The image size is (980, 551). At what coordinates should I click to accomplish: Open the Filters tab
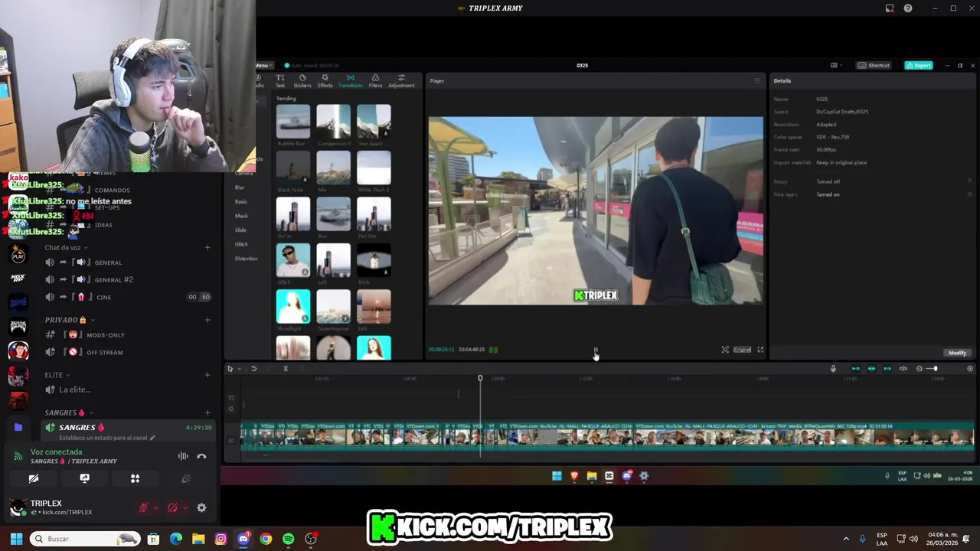click(375, 80)
